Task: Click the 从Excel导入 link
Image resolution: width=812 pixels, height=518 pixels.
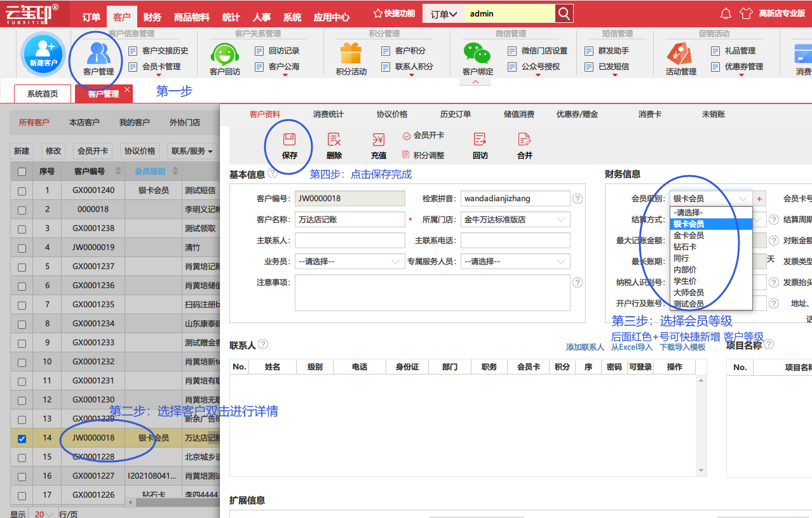Action: [632, 347]
